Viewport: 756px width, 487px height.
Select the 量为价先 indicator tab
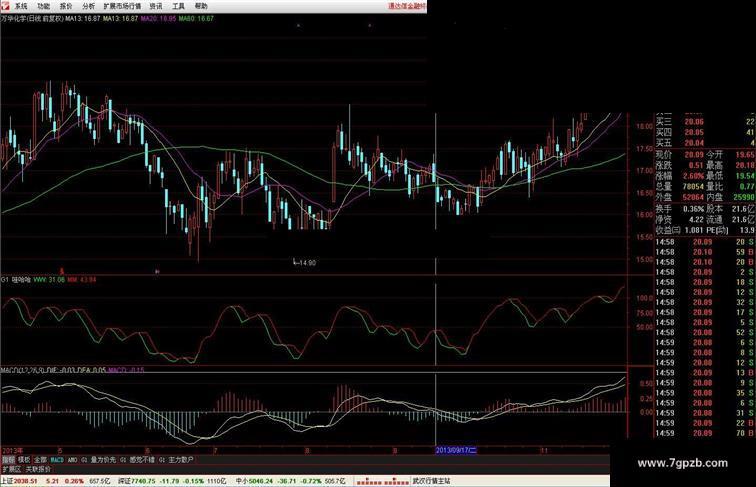103,460
